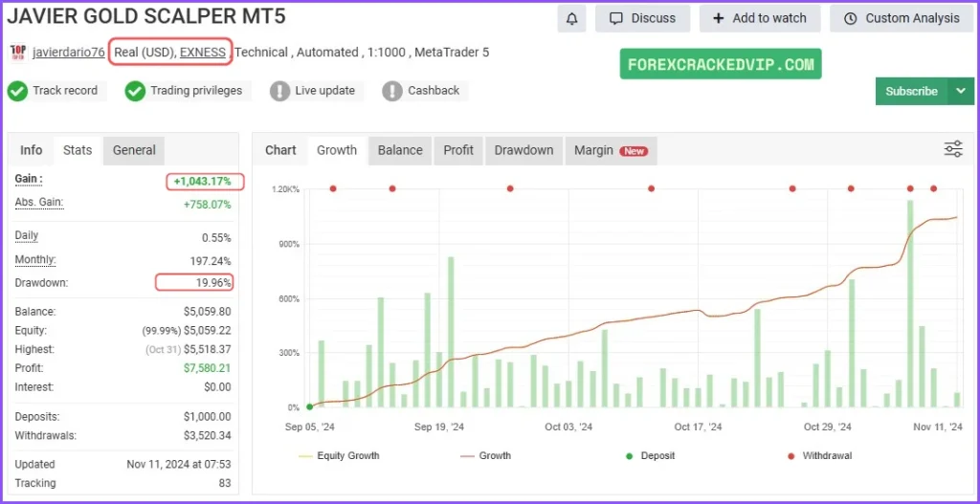980x504 pixels.
Task: Toggle the Deposit legend item
Action: click(650, 456)
